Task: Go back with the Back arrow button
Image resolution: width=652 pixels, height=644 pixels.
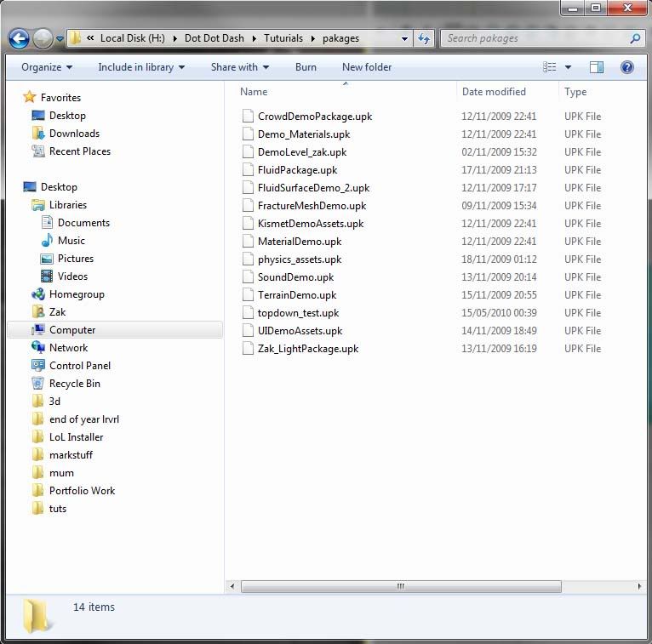Action: coord(19,39)
